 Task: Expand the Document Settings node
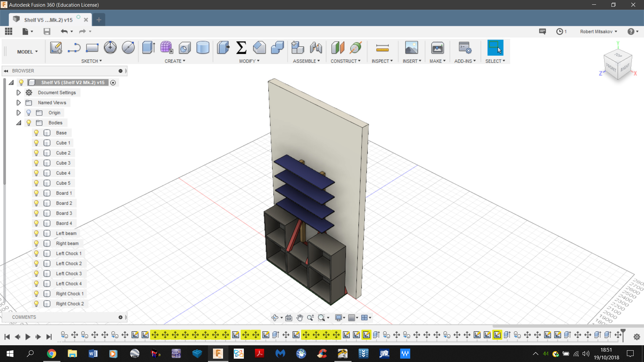click(19, 93)
